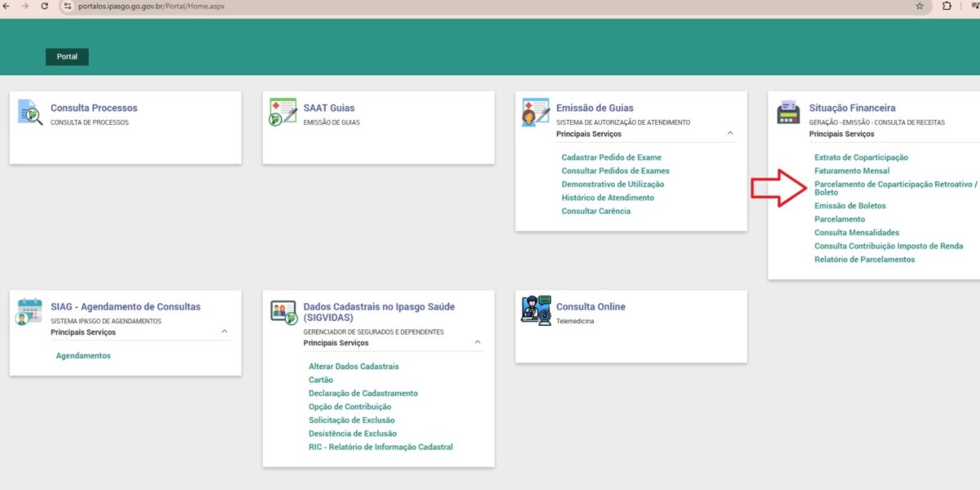
Task: Select the Portal tab in header
Action: [x=67, y=57]
